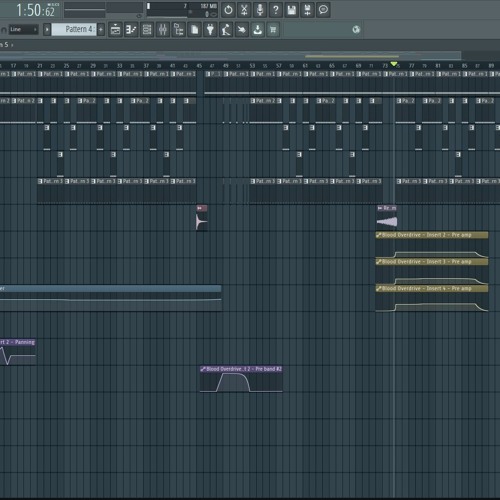Screen dimensions: 500x500
Task: Toggle the 1:50:62 time display
Action: click(x=36, y=10)
